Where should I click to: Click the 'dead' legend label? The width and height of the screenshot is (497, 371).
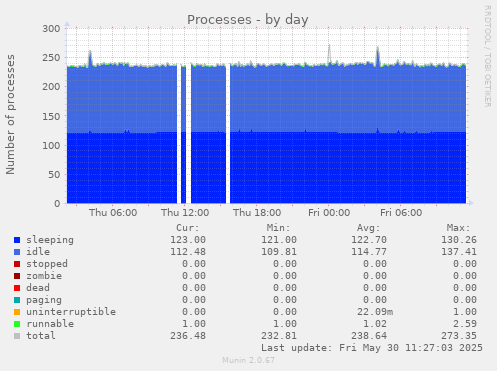[x=38, y=288]
